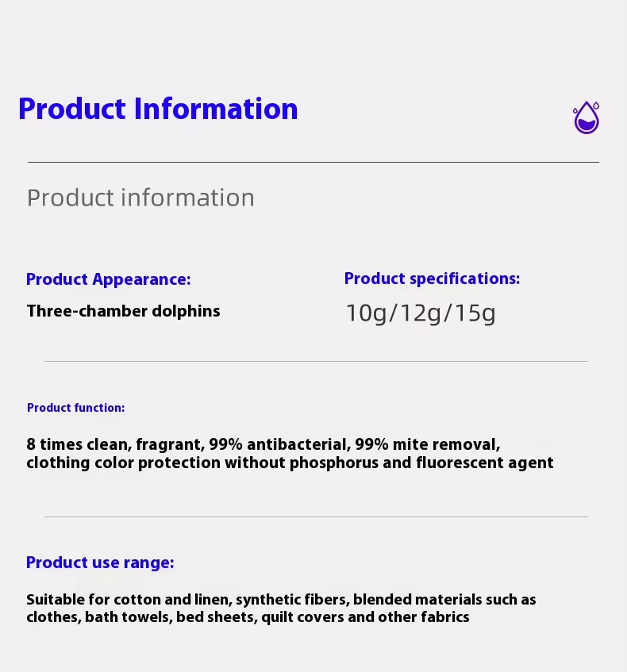Select the 10g/12g/15g specification value
Image resolution: width=627 pixels, height=672 pixels.
421,313
